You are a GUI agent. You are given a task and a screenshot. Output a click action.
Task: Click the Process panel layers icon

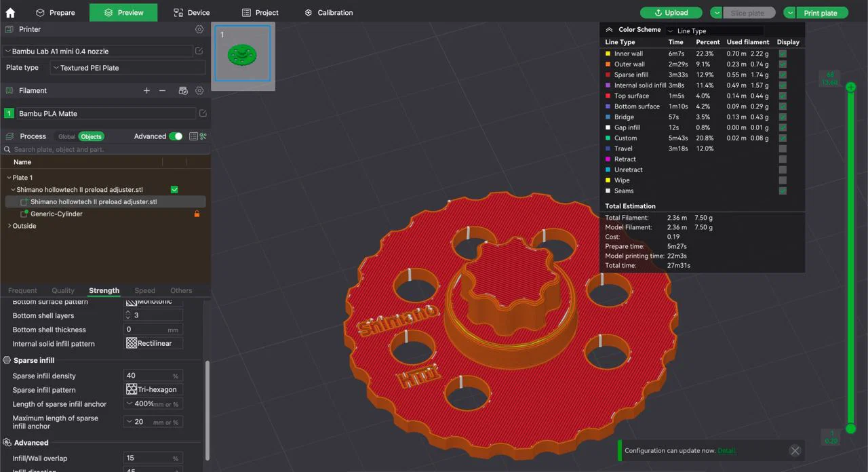coord(9,136)
